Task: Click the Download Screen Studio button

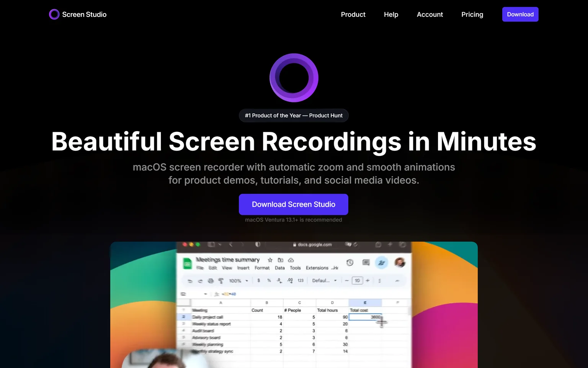Action: (294, 204)
